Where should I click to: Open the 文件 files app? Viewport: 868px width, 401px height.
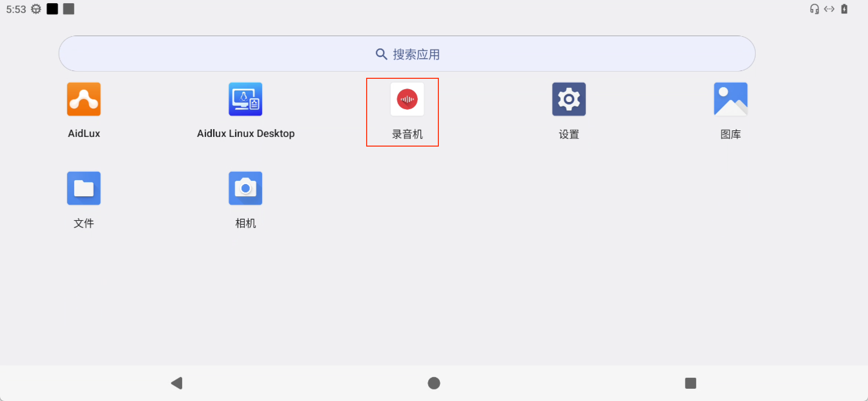(x=84, y=188)
